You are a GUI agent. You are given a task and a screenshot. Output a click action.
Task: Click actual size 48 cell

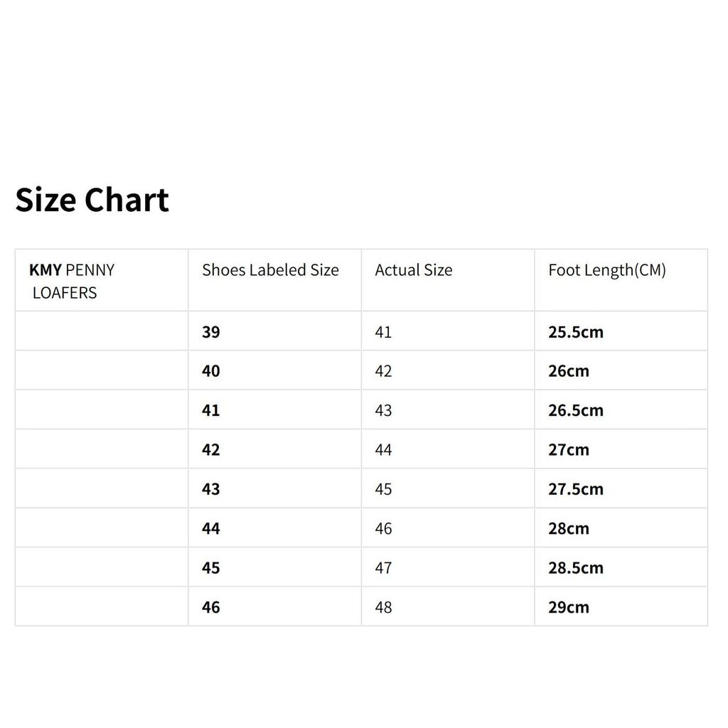(383, 607)
